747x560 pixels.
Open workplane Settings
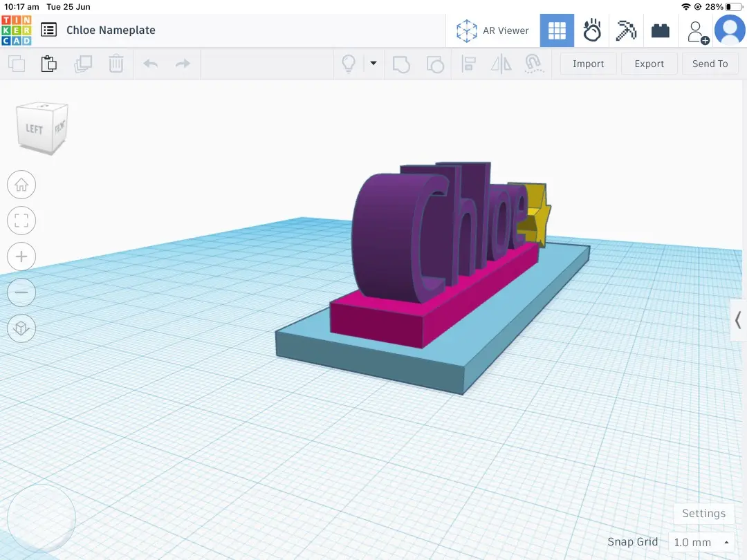[703, 513]
